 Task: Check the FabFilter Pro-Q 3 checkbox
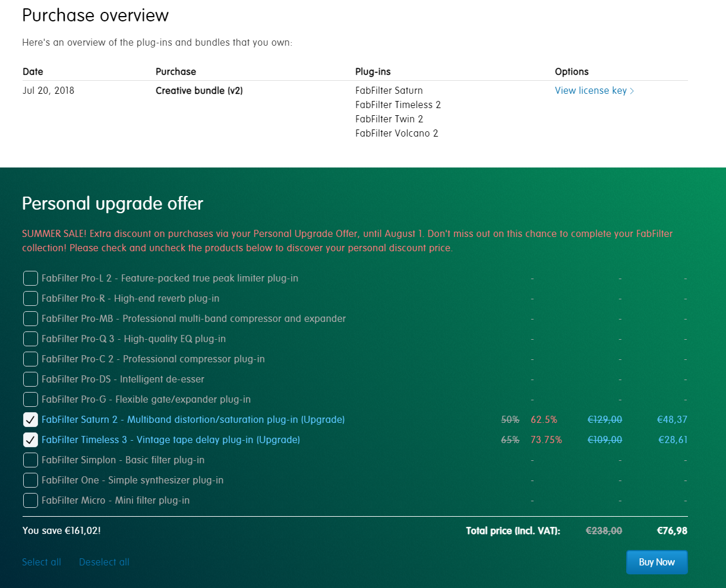tap(30, 339)
